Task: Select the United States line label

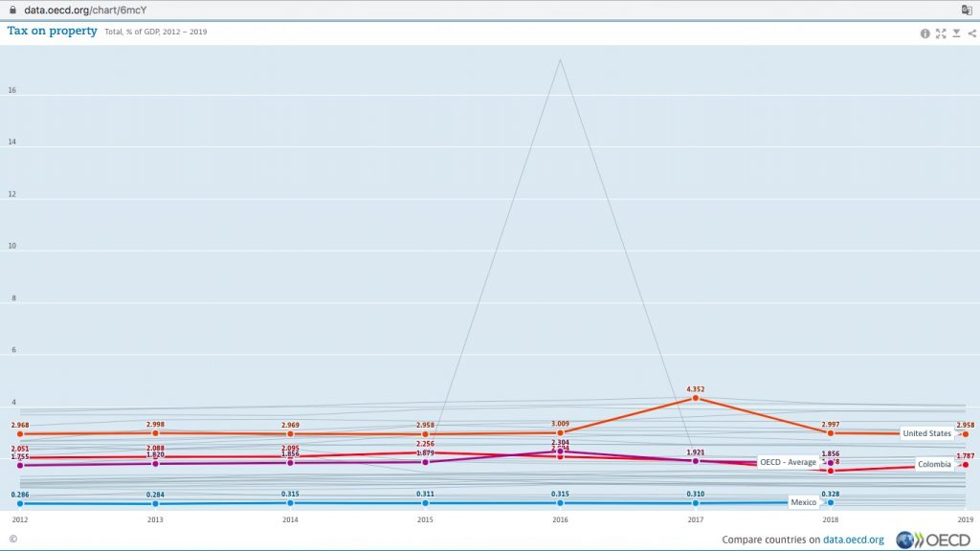Action: pos(926,433)
